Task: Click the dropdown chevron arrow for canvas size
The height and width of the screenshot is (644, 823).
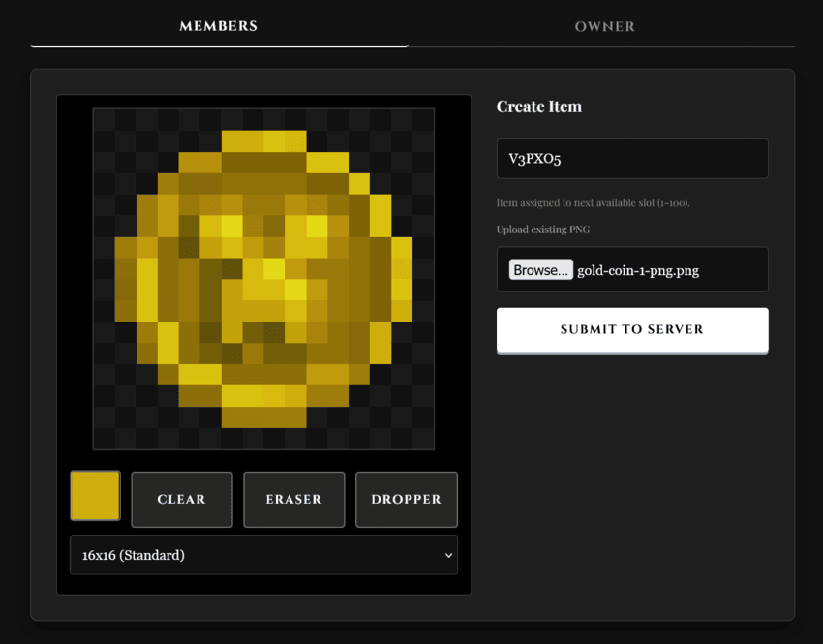Action: [x=448, y=555]
